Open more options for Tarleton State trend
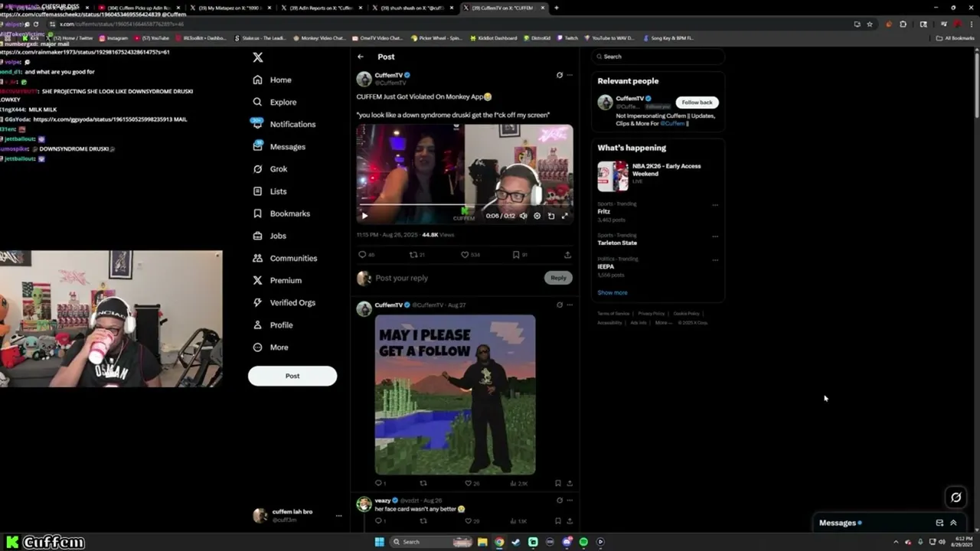This screenshot has height=551, width=980. (715, 236)
